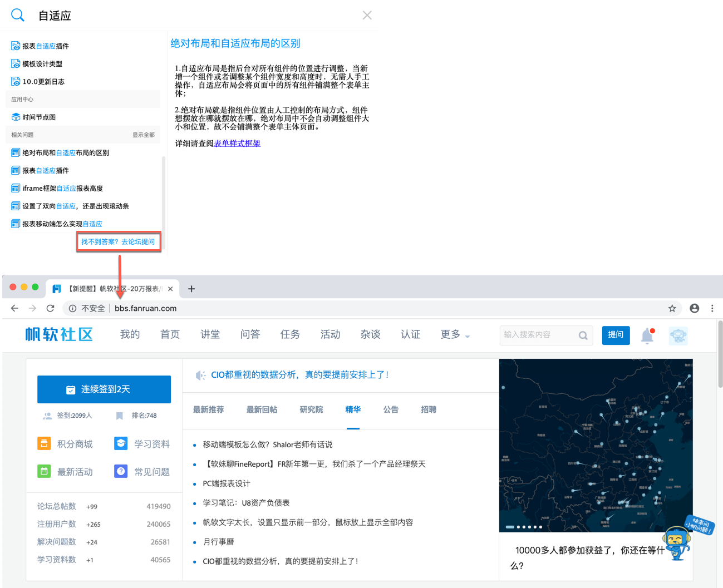
Task: Switch to the 公告 tab
Action: [x=391, y=409]
